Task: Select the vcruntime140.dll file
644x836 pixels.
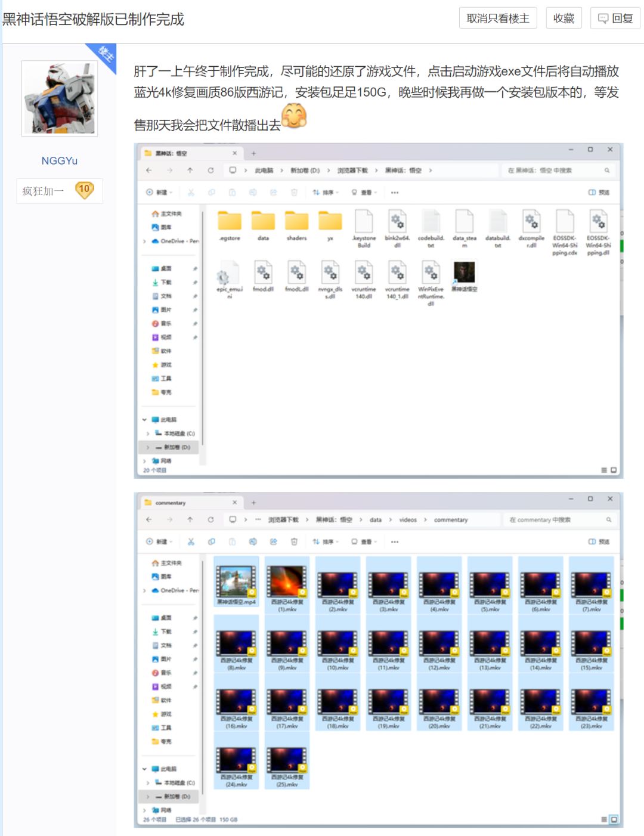Action: point(364,279)
